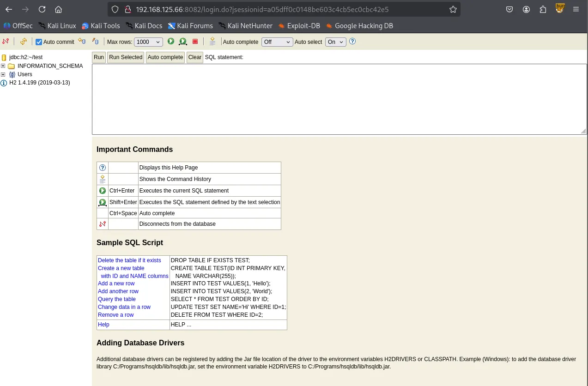This screenshot has height=386, width=588.
Task: Click inside the SQL statement text area
Action: coord(339,99)
